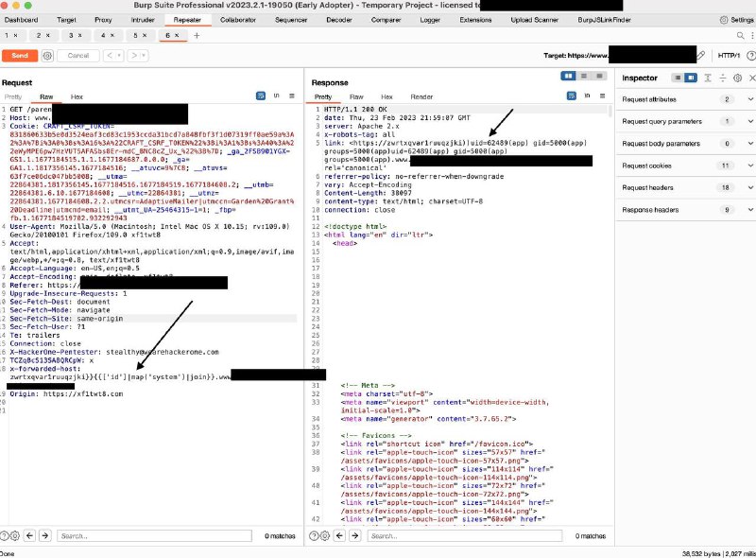The image size is (756, 558).
Task: Switch Inspector to list view layout
Action: click(678, 78)
